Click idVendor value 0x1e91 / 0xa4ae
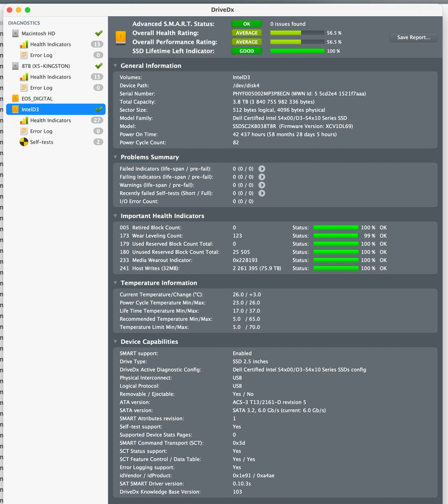448x504 pixels. (254, 476)
